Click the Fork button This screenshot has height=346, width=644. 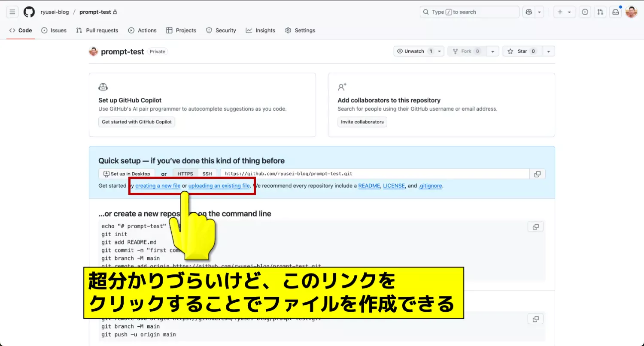click(x=467, y=51)
